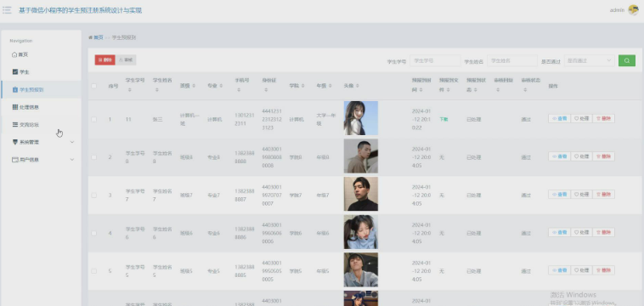Tick the checkbox for row 2
Image resolution: width=644 pixels, height=306 pixels.
94,157
